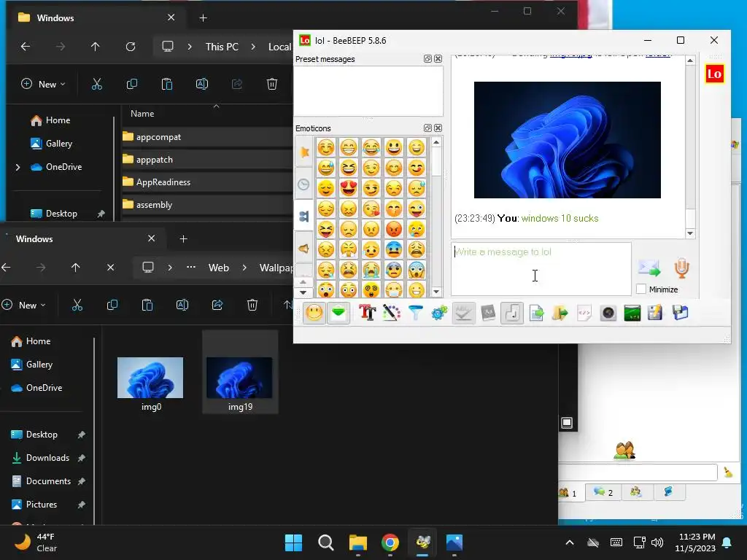Insert the face with medical mask emoticon

[x=393, y=289]
